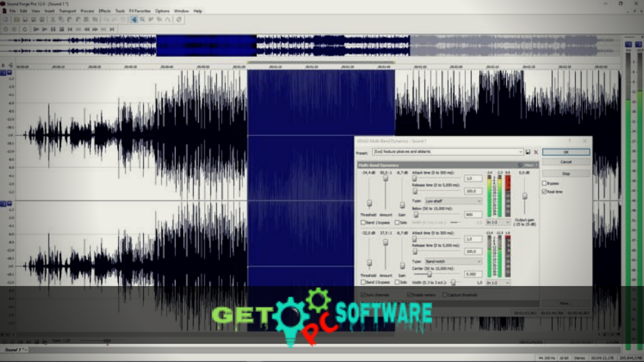Select the highlighted Edit tool
This screenshot has width=644, height=362.
(134, 19)
